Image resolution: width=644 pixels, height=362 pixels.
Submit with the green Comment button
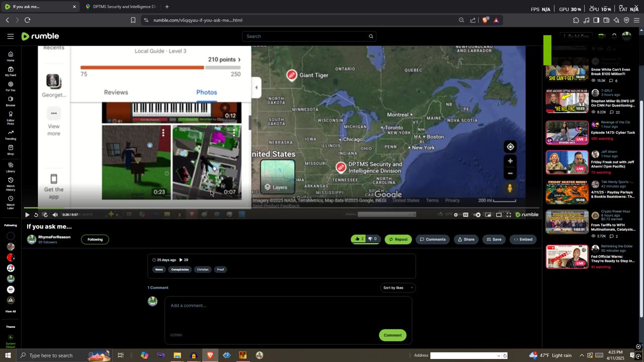tap(392, 335)
